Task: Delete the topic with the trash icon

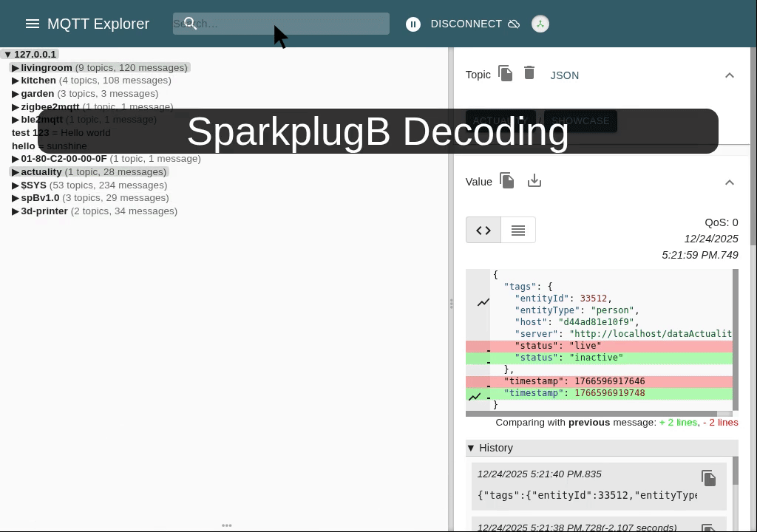Action: (529, 73)
